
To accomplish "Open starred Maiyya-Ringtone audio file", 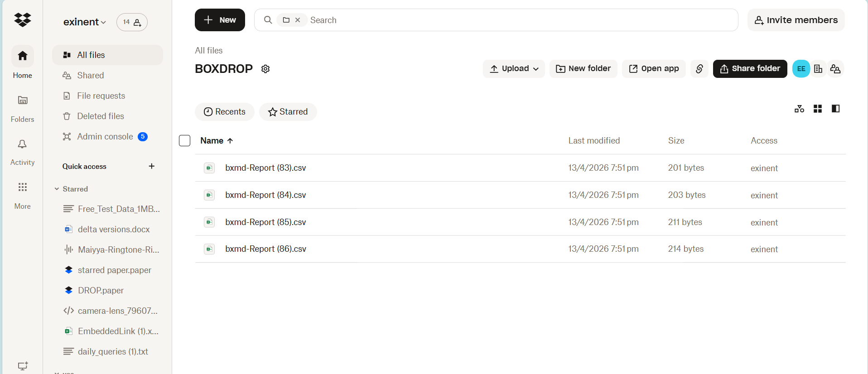I will pos(111,249).
